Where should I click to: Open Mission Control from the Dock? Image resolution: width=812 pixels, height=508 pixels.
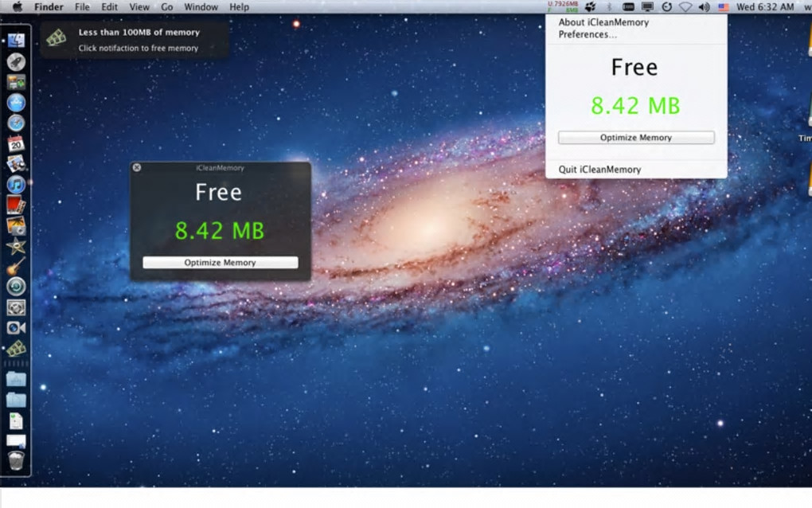pos(16,82)
